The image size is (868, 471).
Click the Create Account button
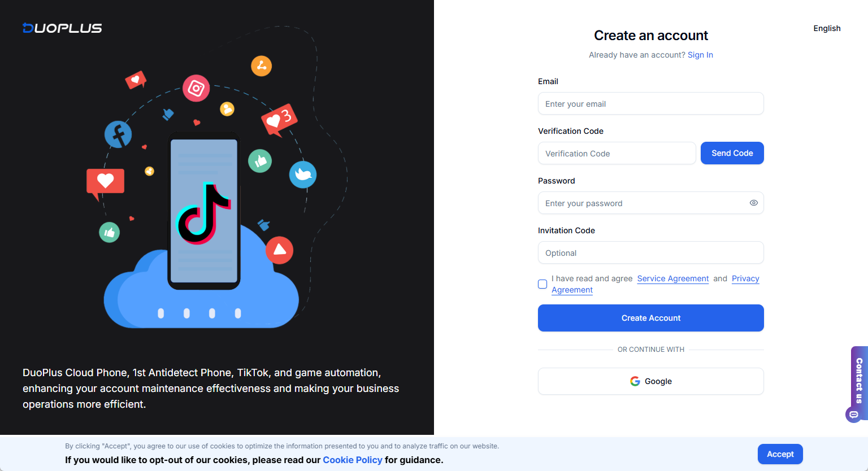coord(651,318)
